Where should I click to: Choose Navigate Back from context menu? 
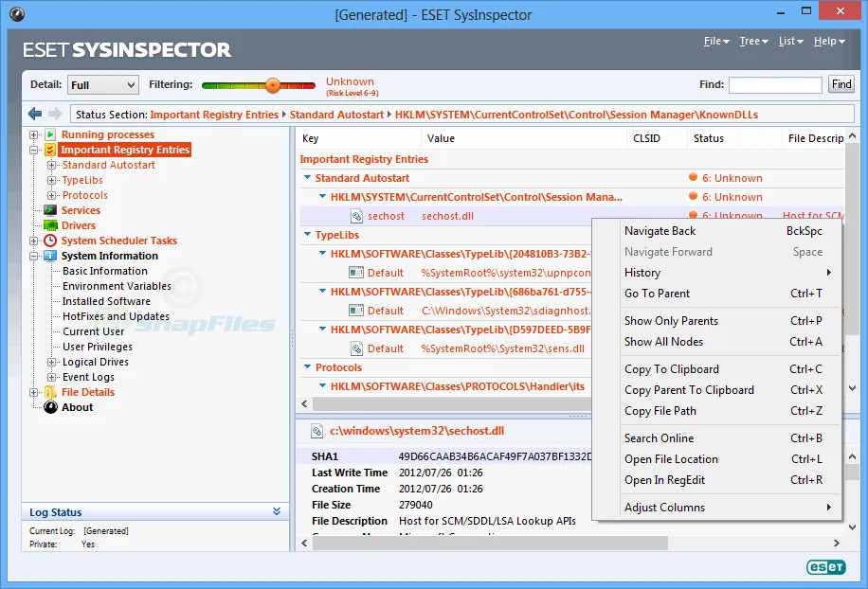717,231
